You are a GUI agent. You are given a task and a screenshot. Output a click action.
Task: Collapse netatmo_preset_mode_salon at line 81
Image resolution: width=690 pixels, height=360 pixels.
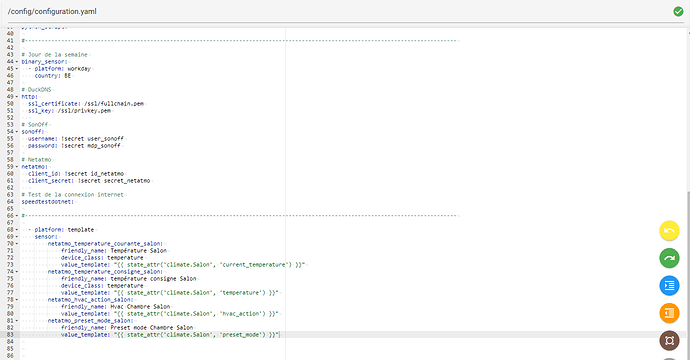pyautogui.click(x=17, y=321)
